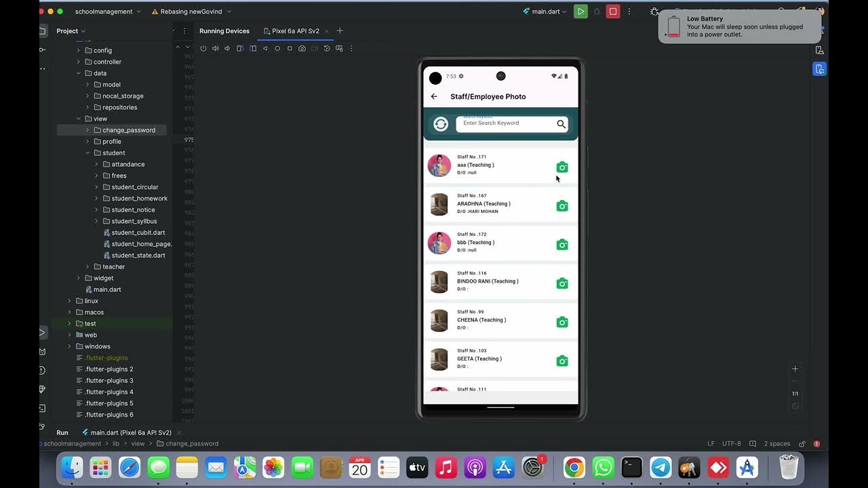The height and width of the screenshot is (488, 868).
Task: Add a new running device tab
Action: [340, 31]
